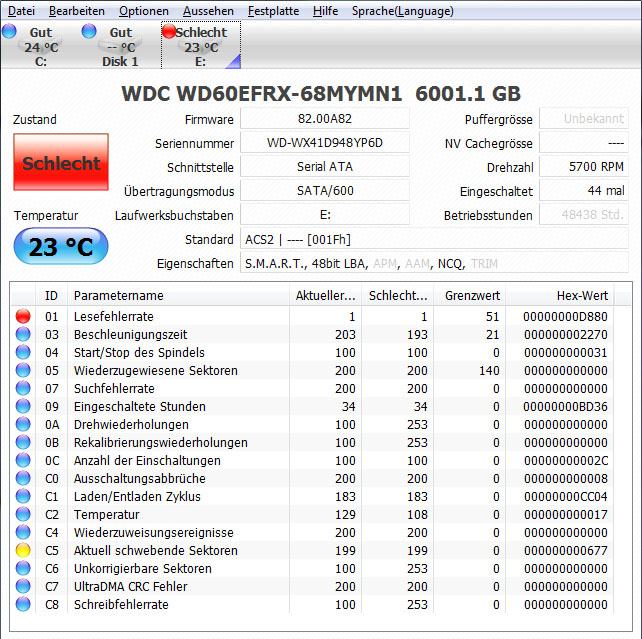Viewport: 642px width, 639px height.
Task: Click status icon for Rekalibrierungswiederholungen
Action: 23,442
